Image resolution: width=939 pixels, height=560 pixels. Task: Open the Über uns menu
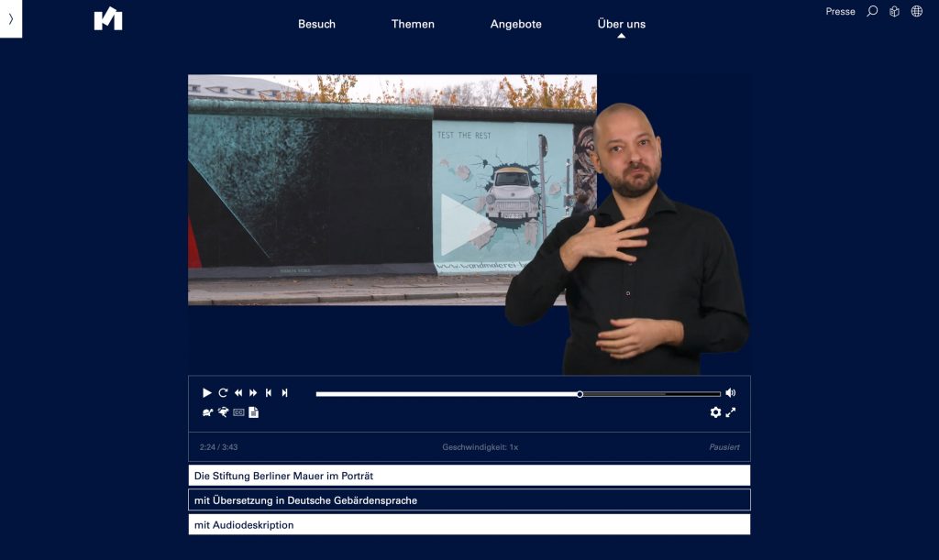[x=622, y=24]
